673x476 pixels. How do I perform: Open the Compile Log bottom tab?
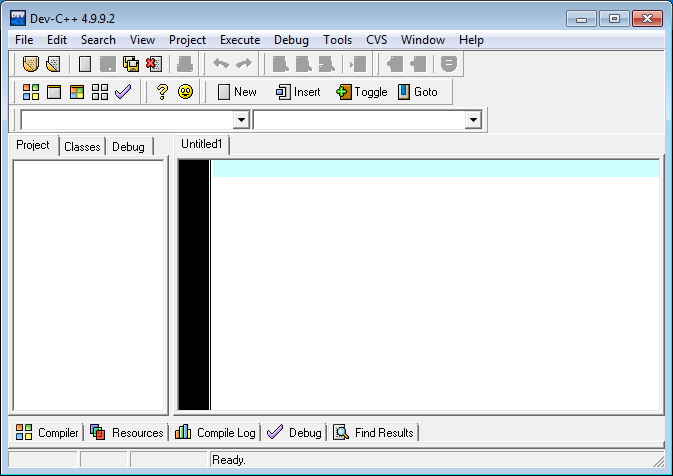point(215,433)
